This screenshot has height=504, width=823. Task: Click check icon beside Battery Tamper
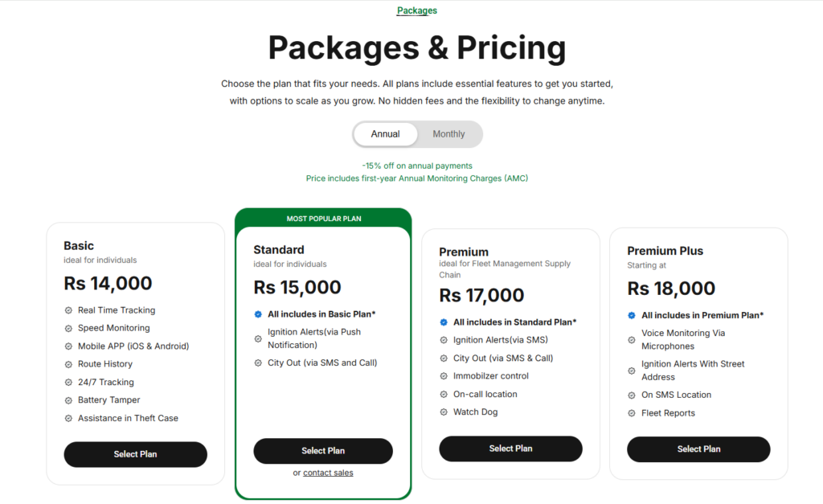pos(68,400)
